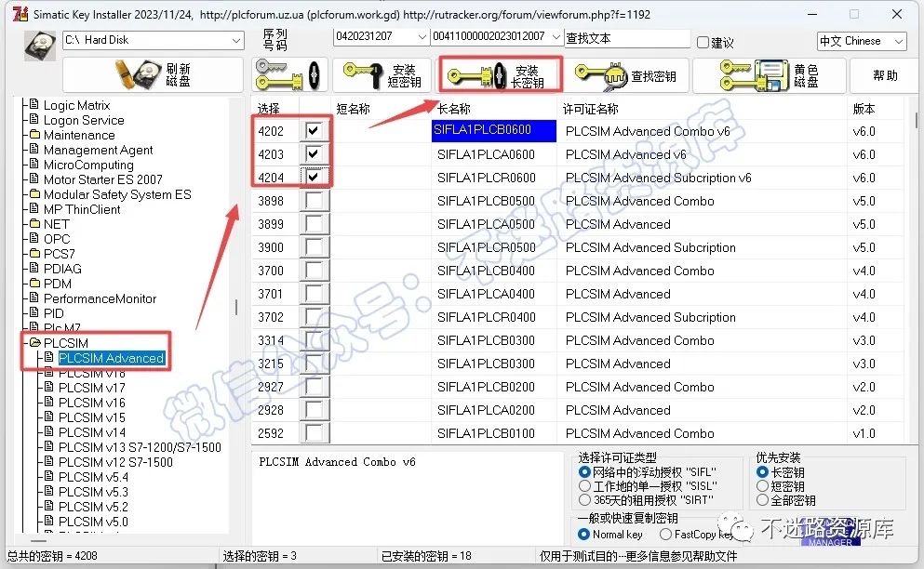Open the 帮助 help button

click(885, 74)
